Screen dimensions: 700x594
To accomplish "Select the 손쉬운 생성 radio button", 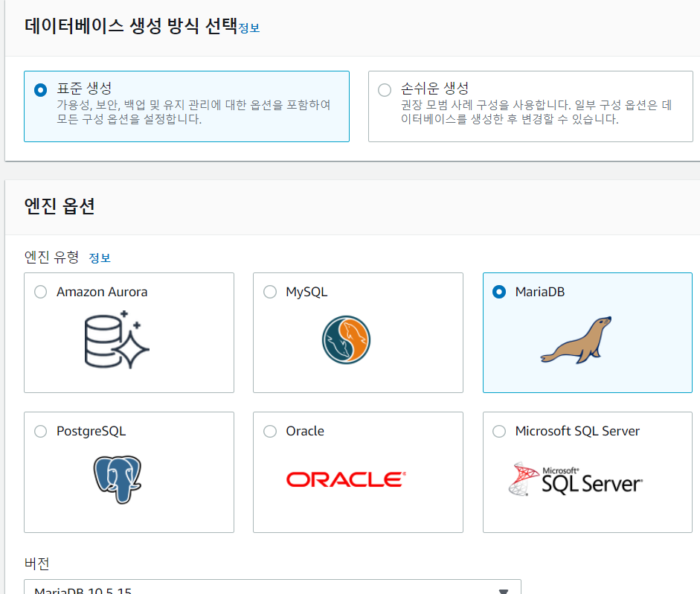I will tap(385, 90).
